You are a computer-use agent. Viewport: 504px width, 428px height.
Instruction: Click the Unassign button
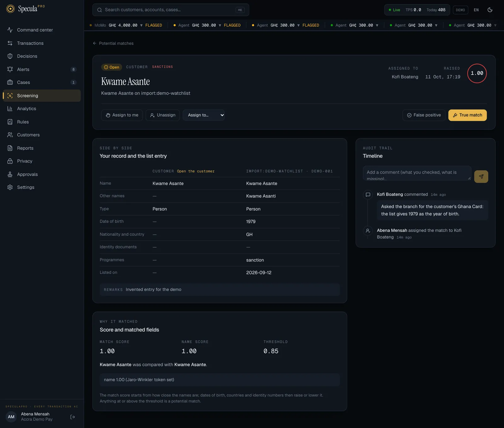pyautogui.click(x=163, y=115)
